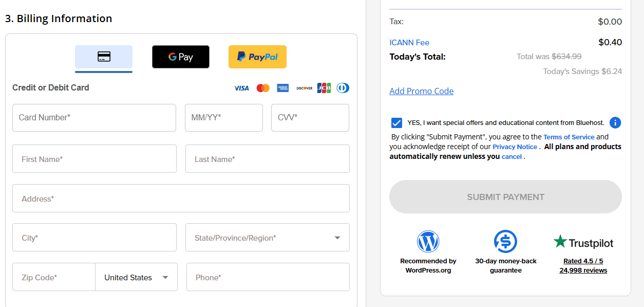Click the info icon next to special offers

pyautogui.click(x=615, y=122)
